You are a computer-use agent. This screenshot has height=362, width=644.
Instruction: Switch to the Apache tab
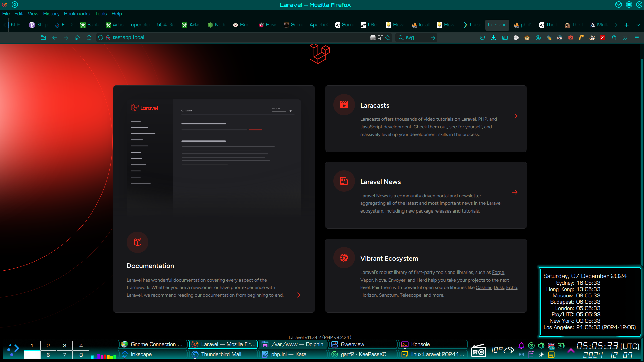click(x=318, y=25)
